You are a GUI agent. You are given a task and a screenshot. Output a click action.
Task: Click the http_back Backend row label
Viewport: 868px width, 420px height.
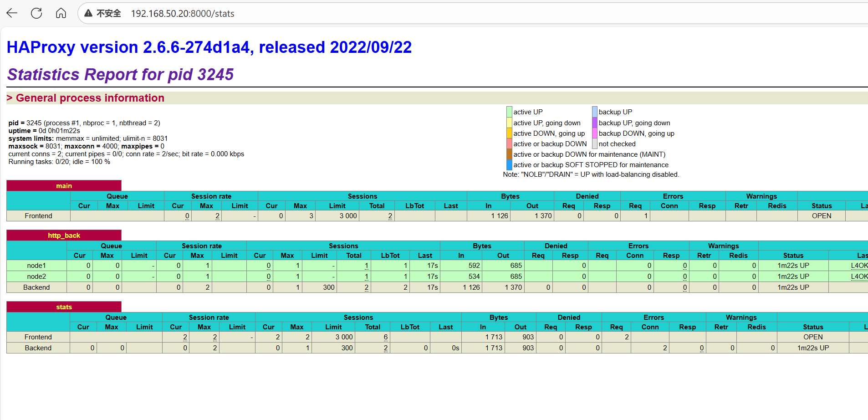tap(36, 287)
